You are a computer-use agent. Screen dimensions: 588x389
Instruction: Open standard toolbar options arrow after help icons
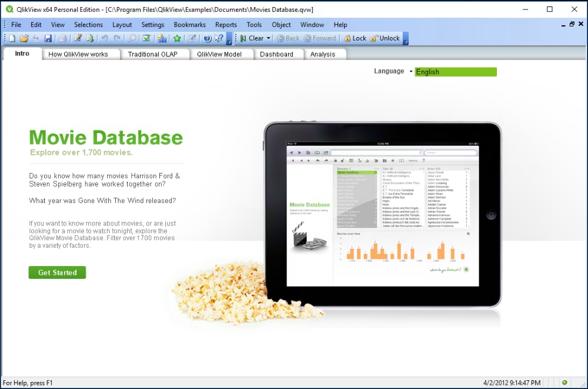point(229,39)
